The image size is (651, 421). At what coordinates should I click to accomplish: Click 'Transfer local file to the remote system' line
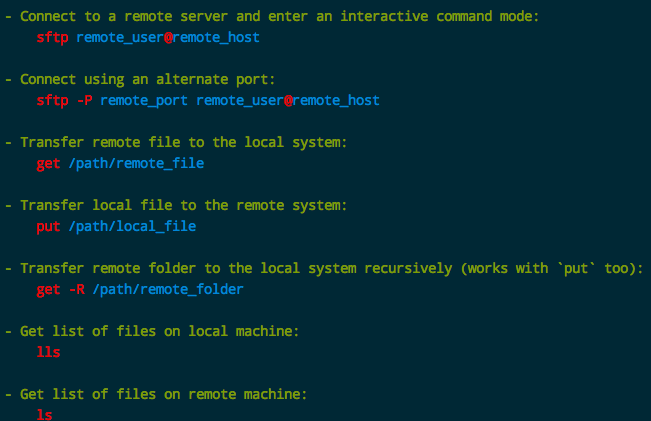pyautogui.click(x=184, y=205)
